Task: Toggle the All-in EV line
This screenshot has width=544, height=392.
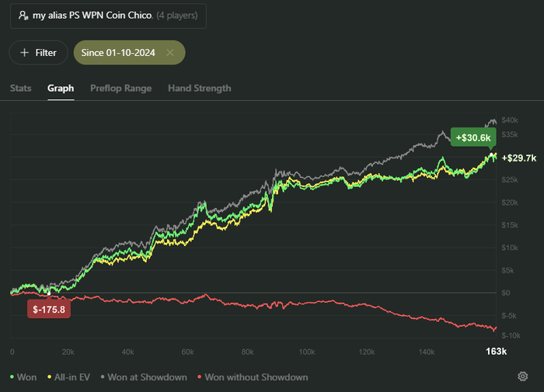Action: (73, 377)
